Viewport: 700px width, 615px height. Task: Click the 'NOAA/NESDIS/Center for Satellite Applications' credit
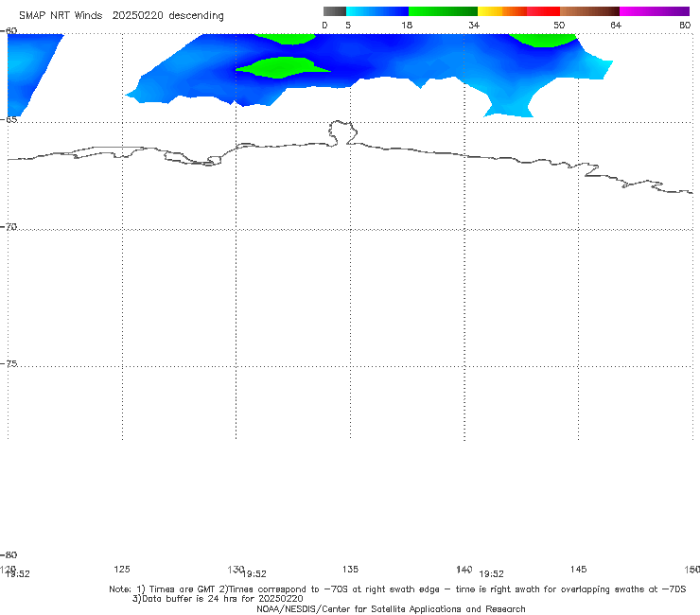[x=391, y=608]
